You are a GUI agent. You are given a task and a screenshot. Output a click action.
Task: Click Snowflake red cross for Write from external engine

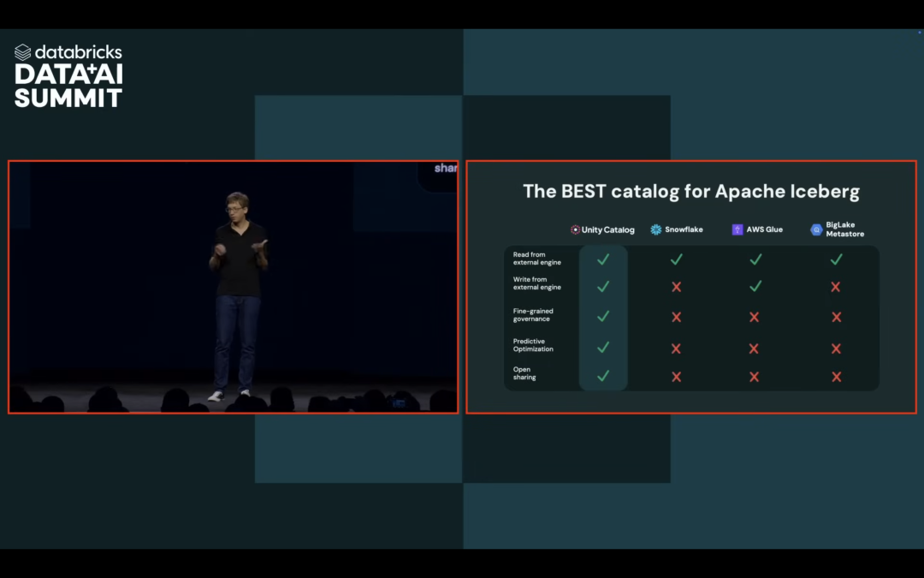pos(677,287)
